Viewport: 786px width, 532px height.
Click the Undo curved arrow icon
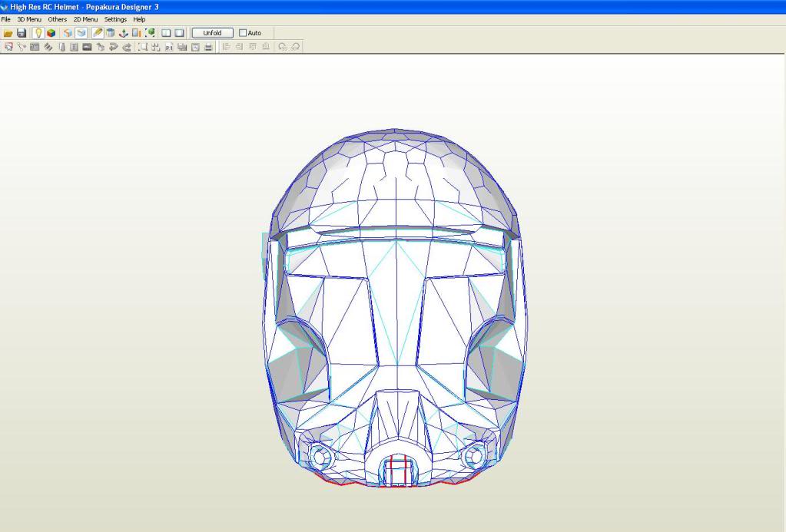[113, 47]
